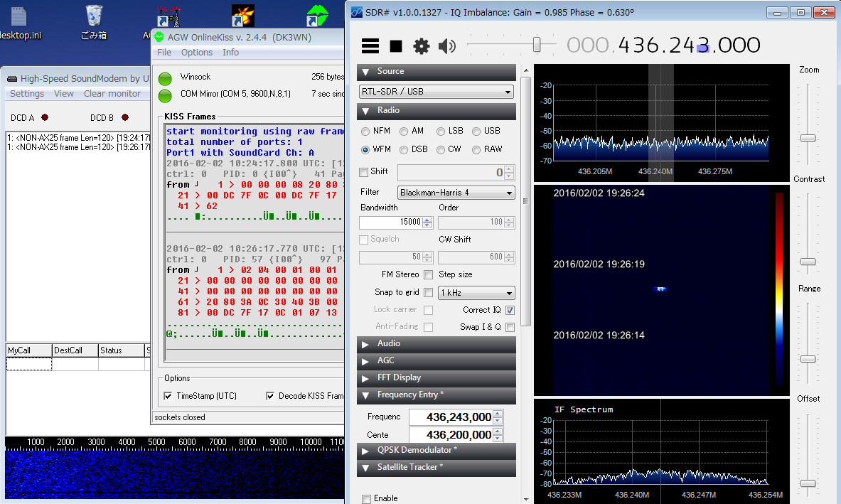Open the Blackman-Harris 4 filter dropdown

pos(456,193)
